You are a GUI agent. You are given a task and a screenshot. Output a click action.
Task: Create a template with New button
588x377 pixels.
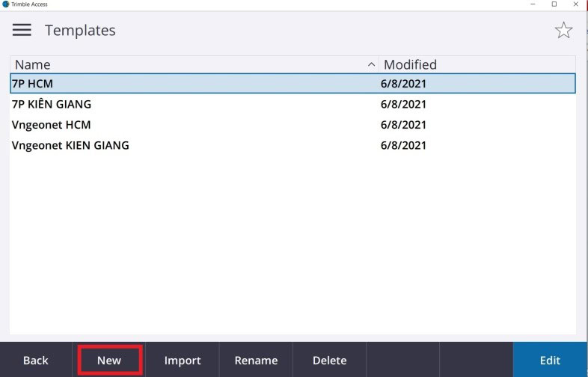click(x=109, y=360)
